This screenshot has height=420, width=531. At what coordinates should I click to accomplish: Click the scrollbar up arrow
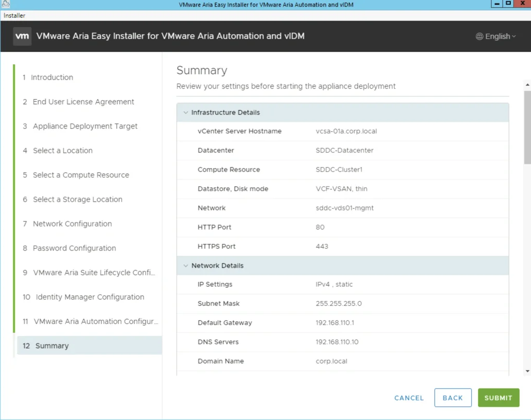(527, 85)
